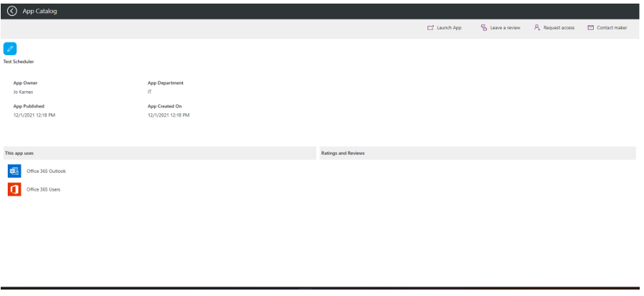Image resolution: width=644 pixels, height=296 pixels.
Task: Click the Office 365 Outlook icon
Action: 14,171
